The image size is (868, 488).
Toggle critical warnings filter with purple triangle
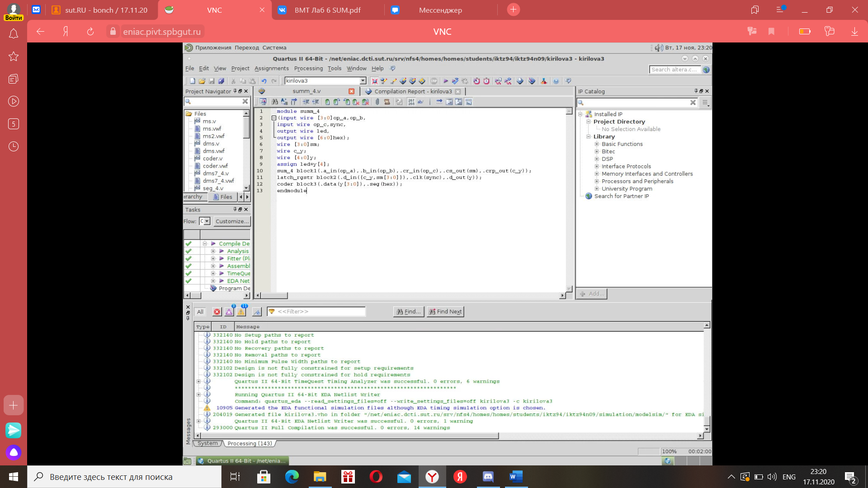(x=229, y=312)
